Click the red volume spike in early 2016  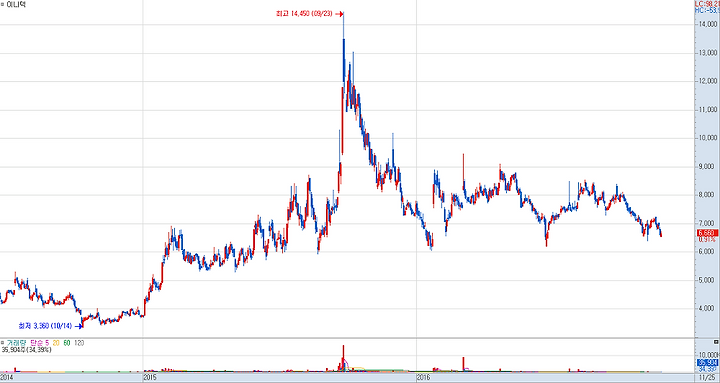pyautogui.click(x=463, y=364)
